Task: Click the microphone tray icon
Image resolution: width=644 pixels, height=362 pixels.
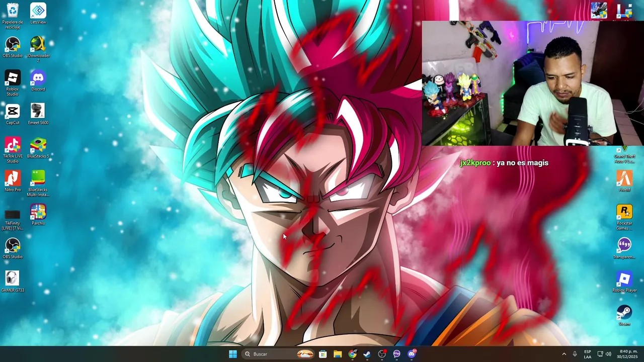Action: point(575,354)
